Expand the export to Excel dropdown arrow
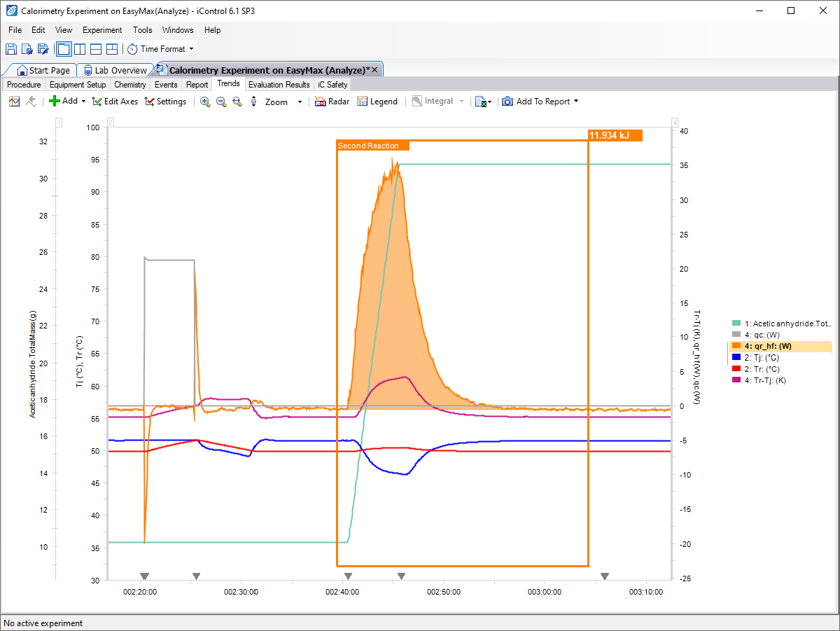Viewport: 840px width, 631px height. point(489,102)
